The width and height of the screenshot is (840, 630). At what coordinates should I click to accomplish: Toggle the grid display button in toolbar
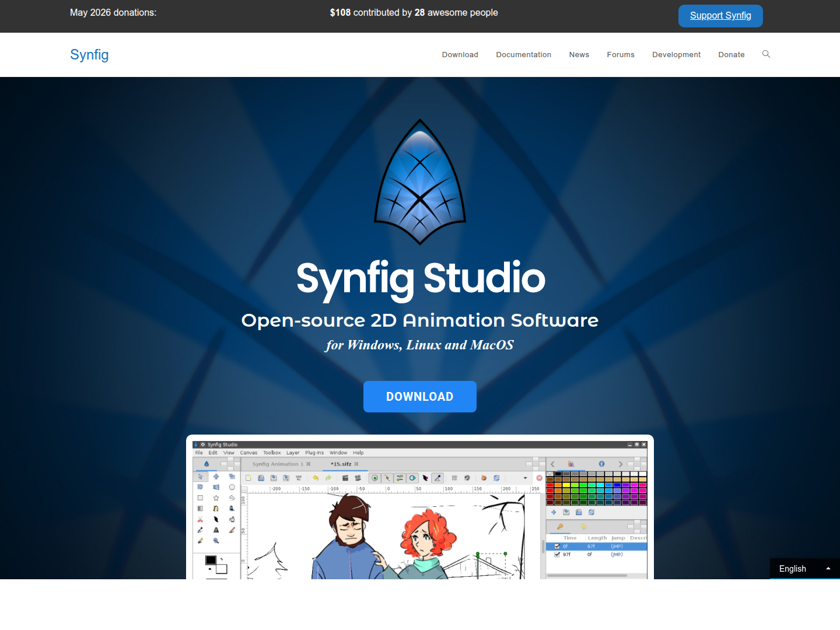coord(454,478)
